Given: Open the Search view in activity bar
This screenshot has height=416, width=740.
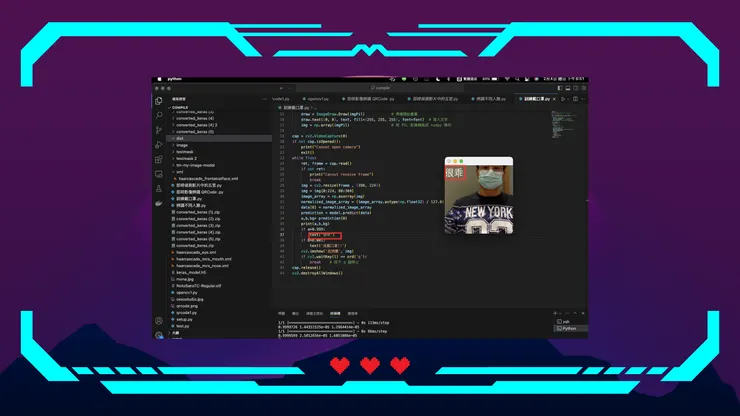Looking at the screenshot, I should click(x=159, y=115).
